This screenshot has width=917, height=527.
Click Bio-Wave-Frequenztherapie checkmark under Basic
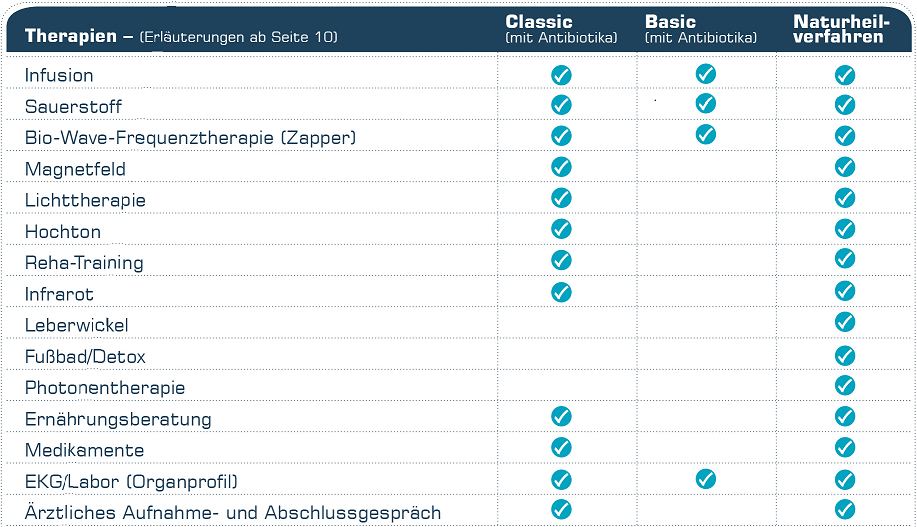pyautogui.click(x=705, y=134)
